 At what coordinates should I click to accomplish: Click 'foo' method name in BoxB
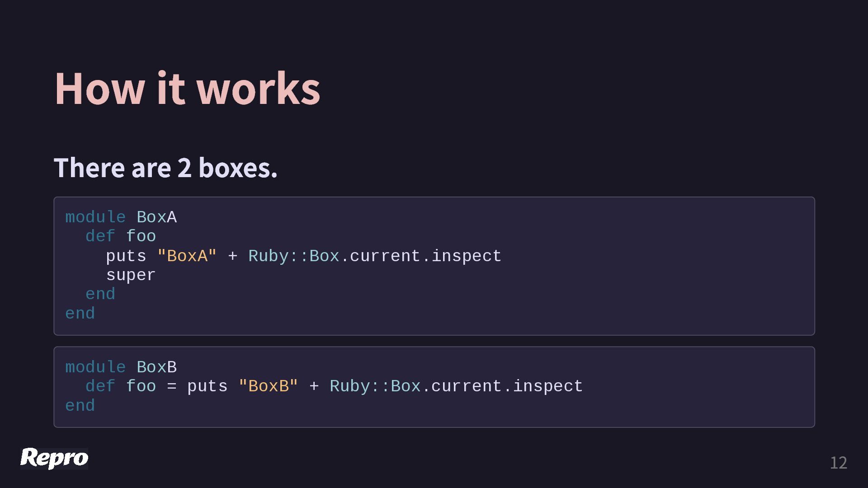(x=141, y=386)
